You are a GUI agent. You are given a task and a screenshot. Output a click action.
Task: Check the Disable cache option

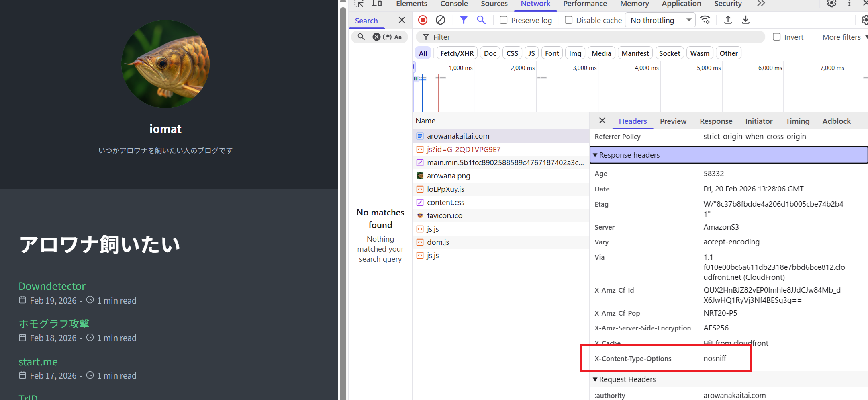pyautogui.click(x=568, y=20)
